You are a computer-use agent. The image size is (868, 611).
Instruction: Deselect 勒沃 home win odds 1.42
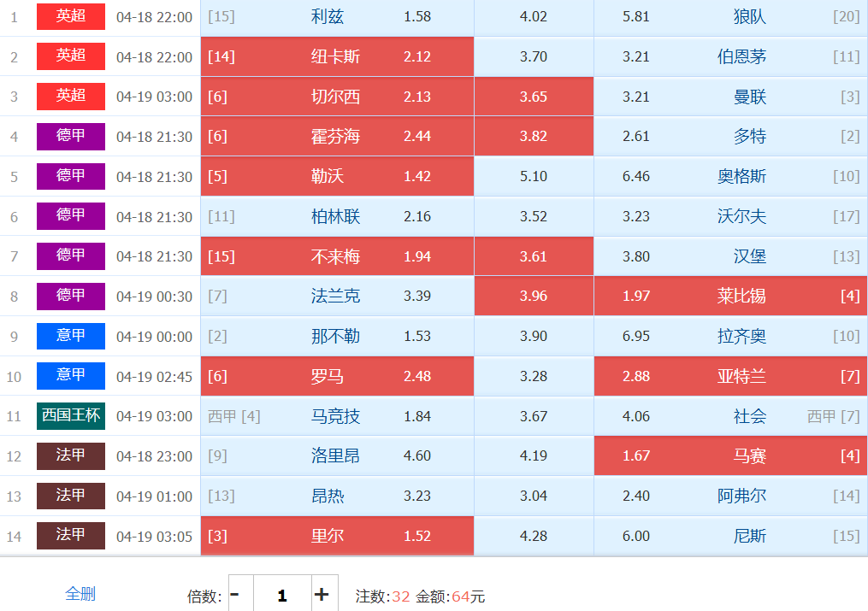(x=337, y=177)
